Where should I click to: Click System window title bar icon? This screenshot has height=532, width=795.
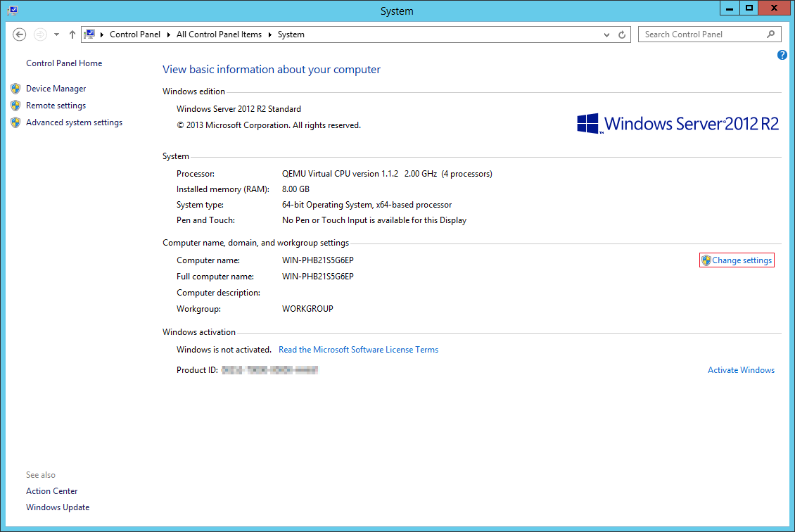(13, 10)
